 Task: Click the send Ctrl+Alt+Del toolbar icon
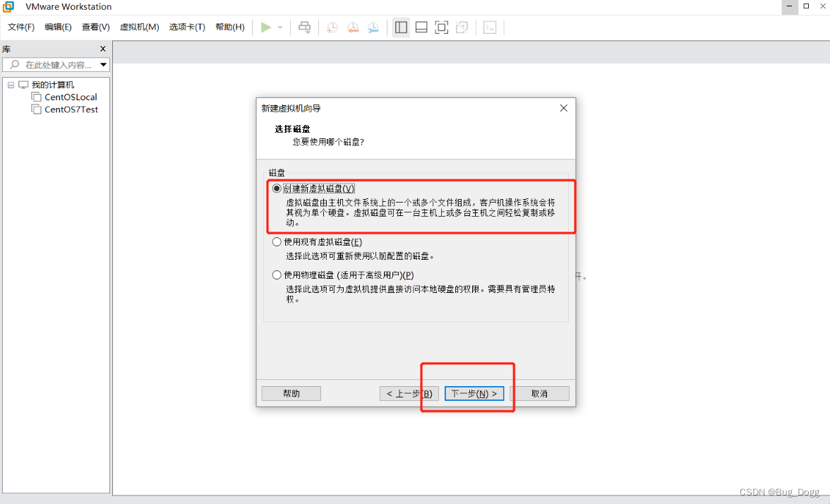(x=304, y=27)
